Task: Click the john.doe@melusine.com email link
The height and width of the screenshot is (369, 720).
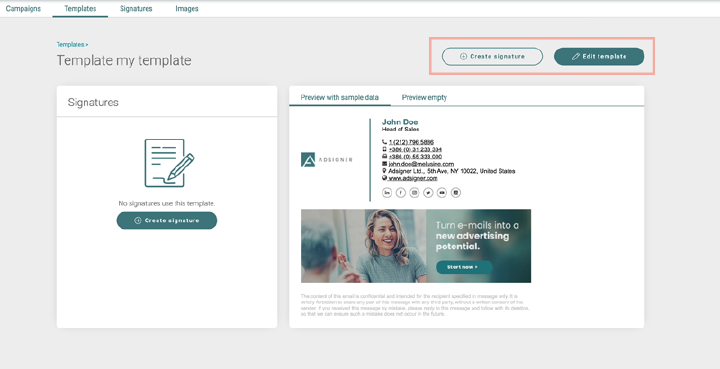Action: (421, 164)
